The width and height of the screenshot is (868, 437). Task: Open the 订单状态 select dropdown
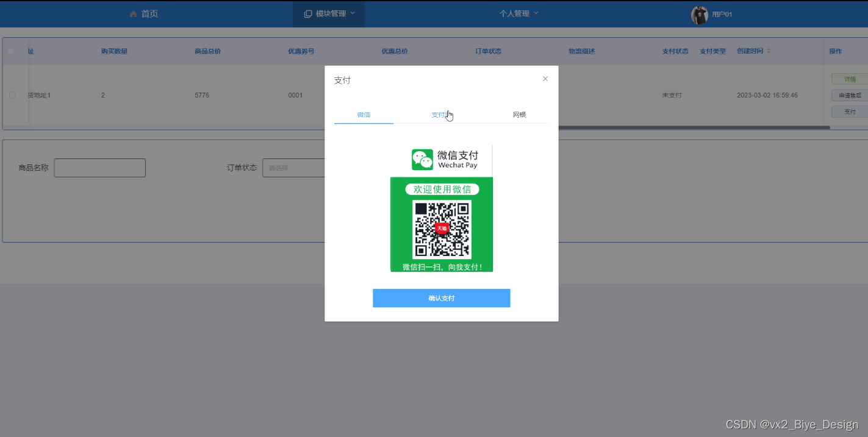tap(294, 168)
